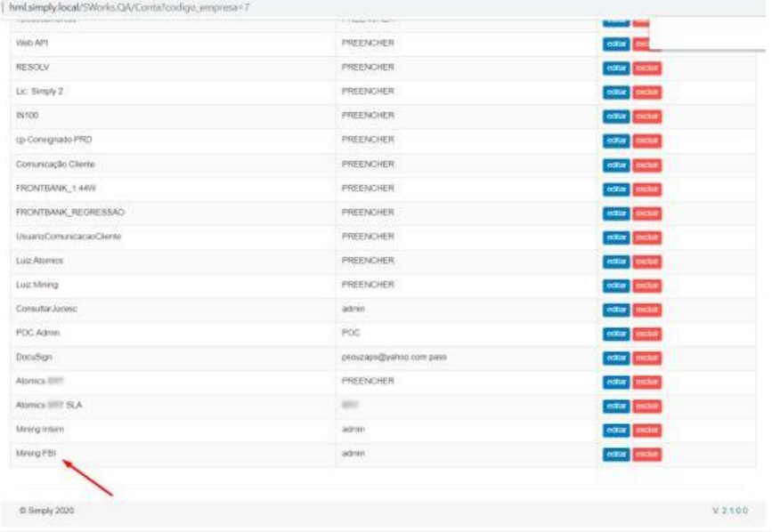Click excluir in the Luiz Atomics row

pyautogui.click(x=647, y=262)
